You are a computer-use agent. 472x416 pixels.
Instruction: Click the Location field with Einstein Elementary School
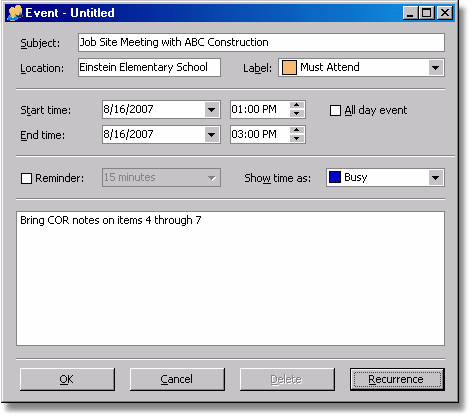149,68
